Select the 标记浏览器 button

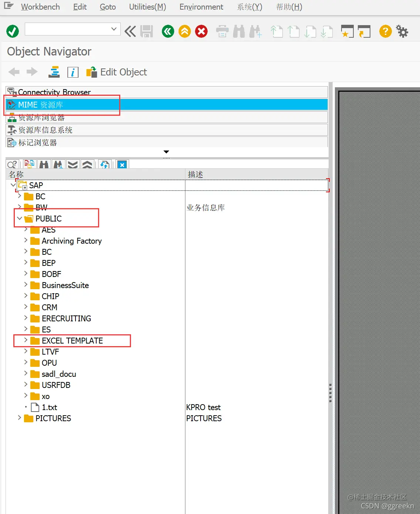point(167,142)
